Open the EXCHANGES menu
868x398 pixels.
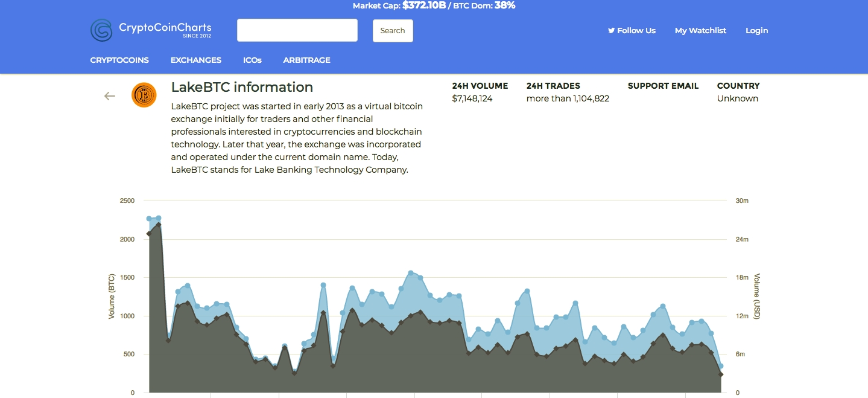click(196, 60)
